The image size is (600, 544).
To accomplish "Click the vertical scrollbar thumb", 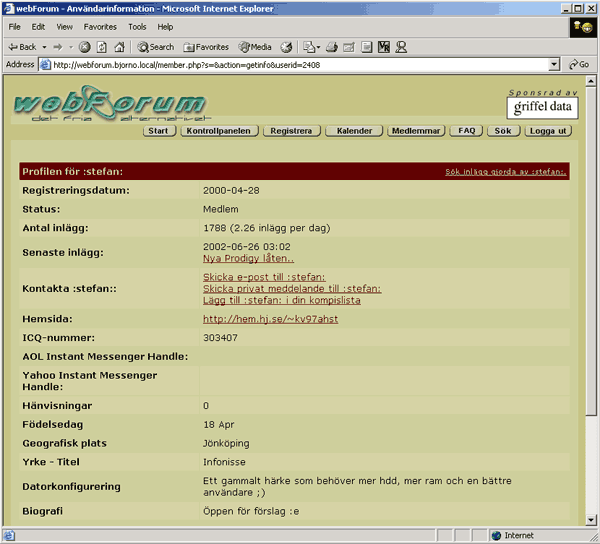I will pos(591,251).
